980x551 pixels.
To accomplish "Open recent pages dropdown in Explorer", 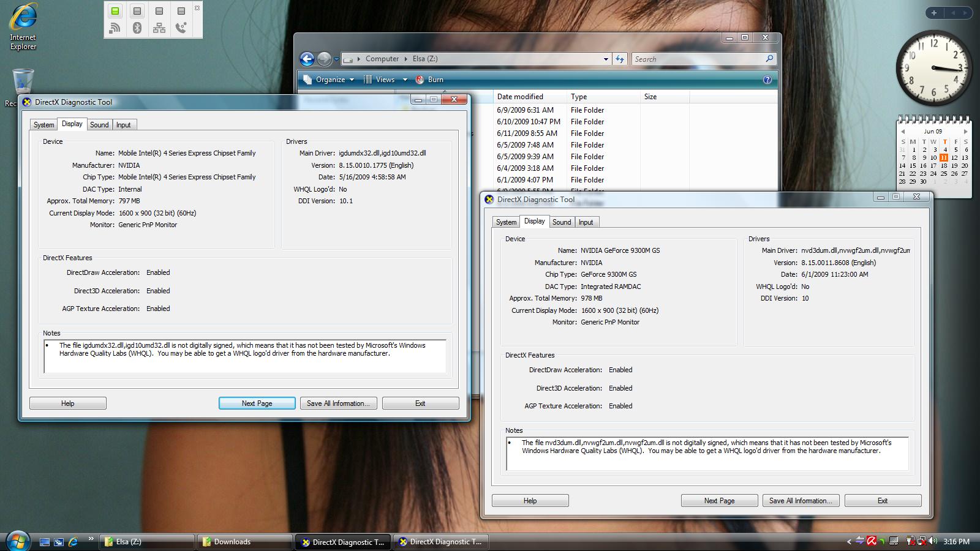I will [x=336, y=59].
